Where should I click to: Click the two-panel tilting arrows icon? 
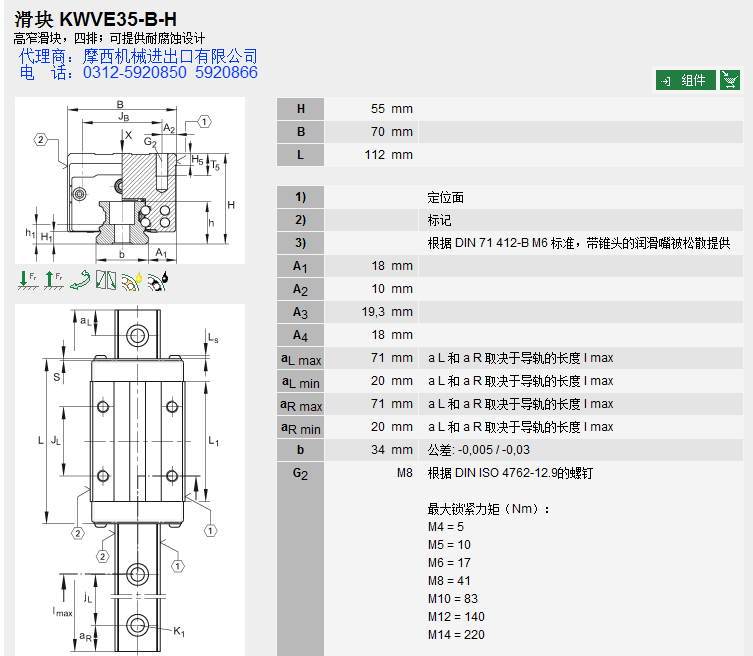[x=106, y=282]
